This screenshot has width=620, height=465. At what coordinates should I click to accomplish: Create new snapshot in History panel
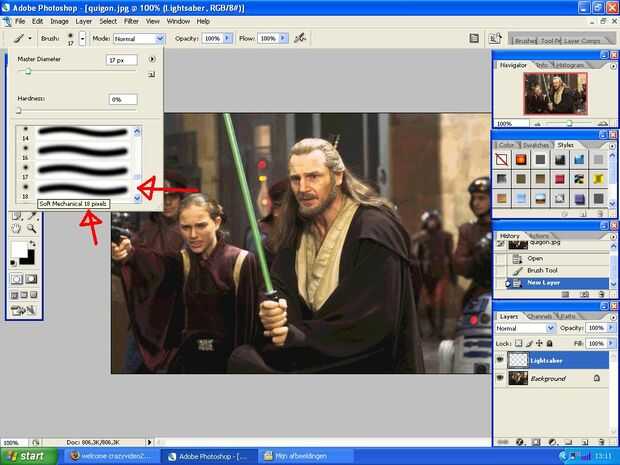[x=585, y=295]
